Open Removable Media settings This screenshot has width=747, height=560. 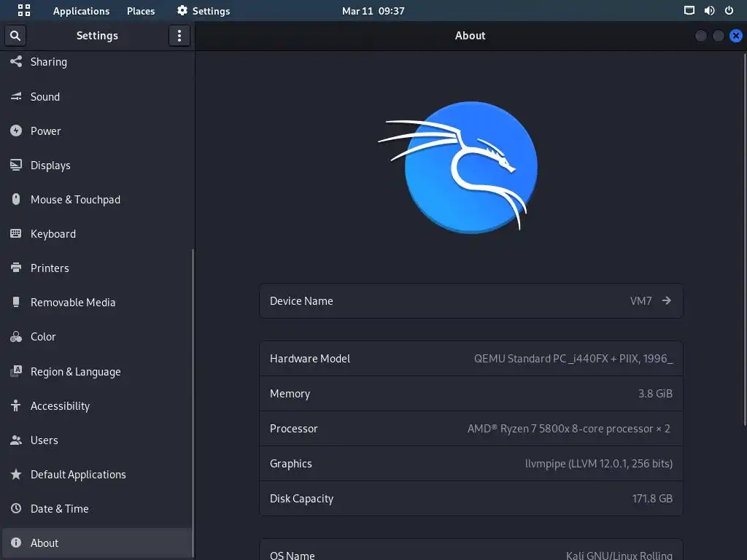coord(97,303)
